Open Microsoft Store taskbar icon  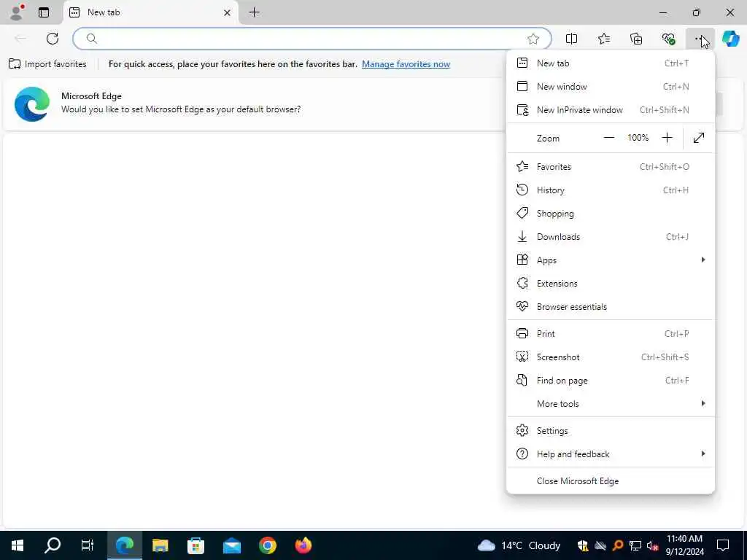[196, 545]
